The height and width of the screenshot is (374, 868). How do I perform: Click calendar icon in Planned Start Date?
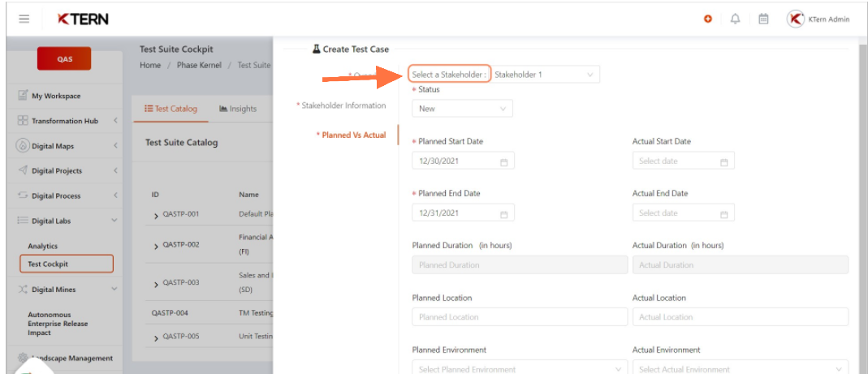[503, 161]
